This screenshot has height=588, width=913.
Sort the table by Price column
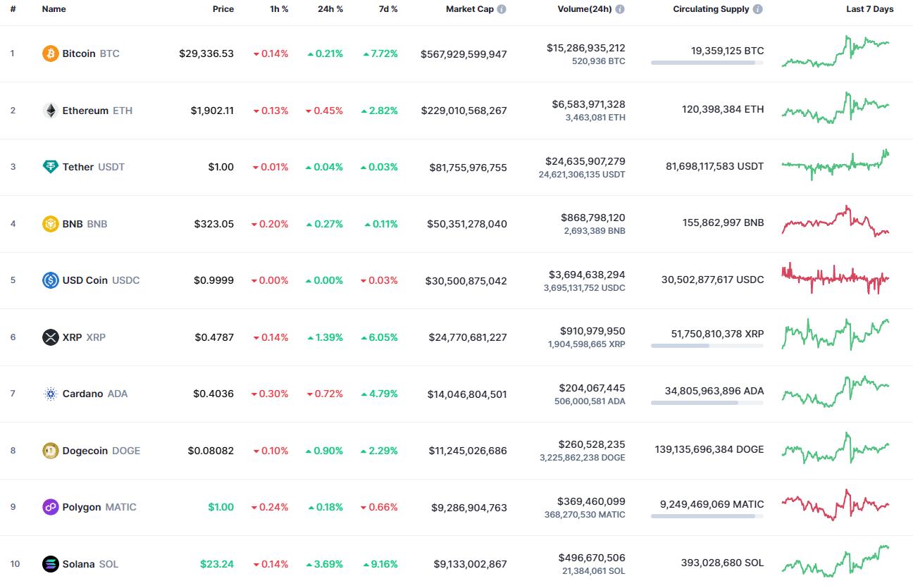click(x=223, y=9)
